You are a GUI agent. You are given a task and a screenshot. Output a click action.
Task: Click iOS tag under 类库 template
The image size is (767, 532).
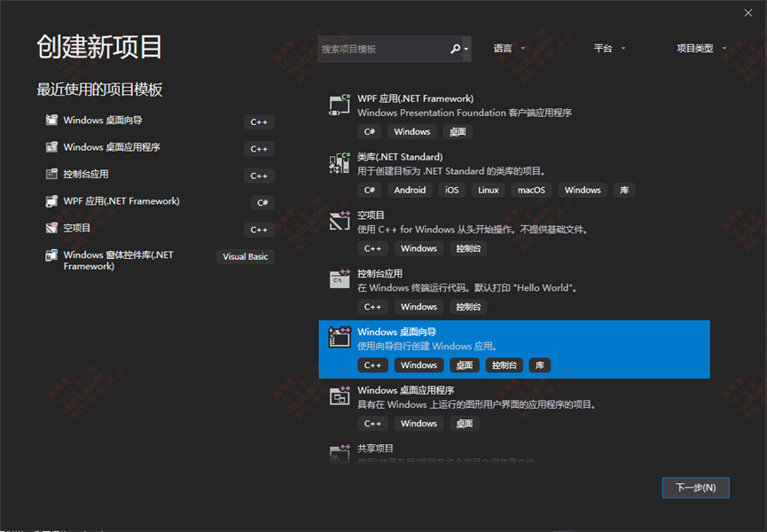tap(452, 191)
